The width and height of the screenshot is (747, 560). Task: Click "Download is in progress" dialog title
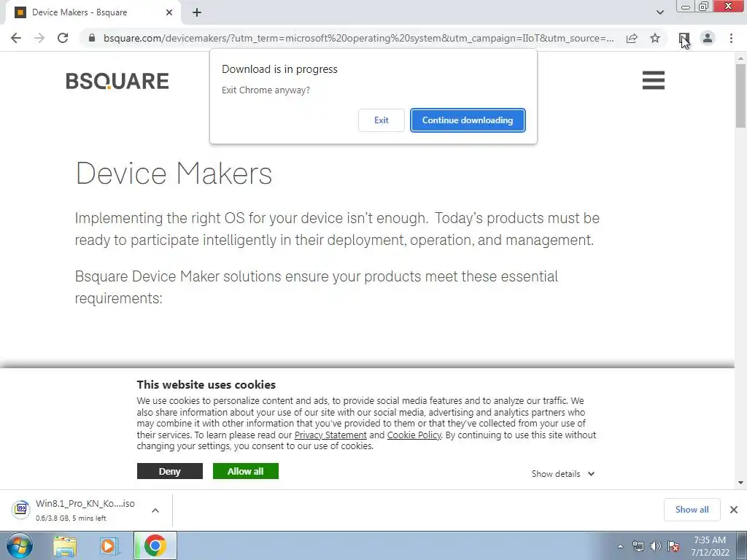pos(279,69)
